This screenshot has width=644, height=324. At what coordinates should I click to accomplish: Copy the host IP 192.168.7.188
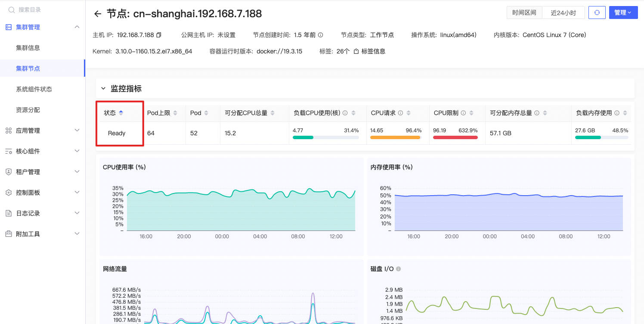(159, 35)
